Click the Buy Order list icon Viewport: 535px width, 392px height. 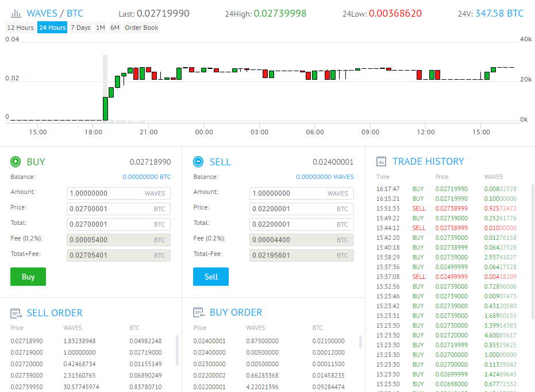click(198, 313)
